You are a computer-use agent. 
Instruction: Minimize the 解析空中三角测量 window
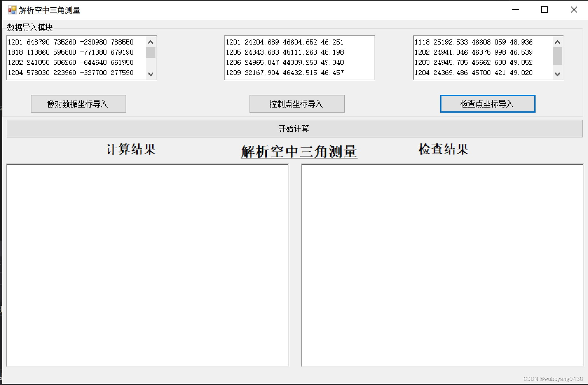pyautogui.click(x=516, y=10)
